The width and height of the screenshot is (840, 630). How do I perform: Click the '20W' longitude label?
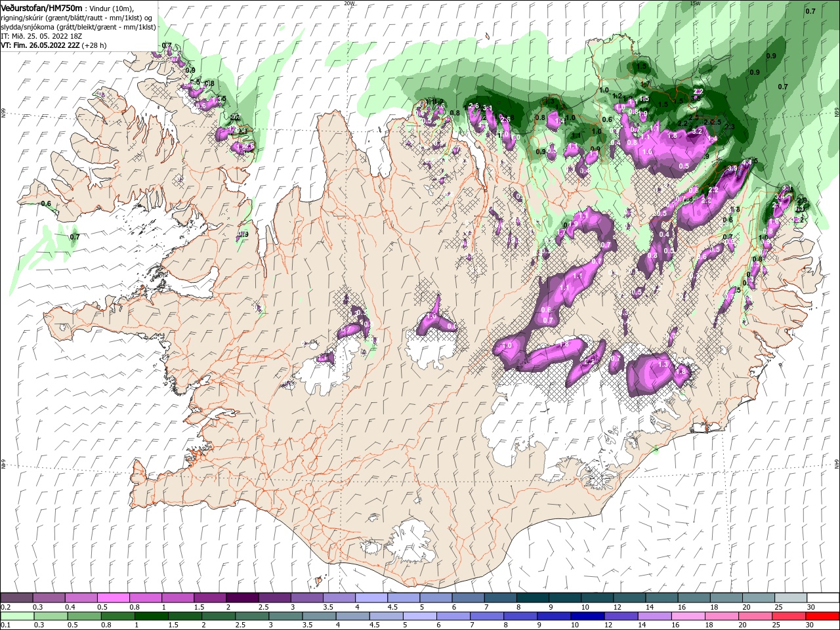(x=349, y=3)
